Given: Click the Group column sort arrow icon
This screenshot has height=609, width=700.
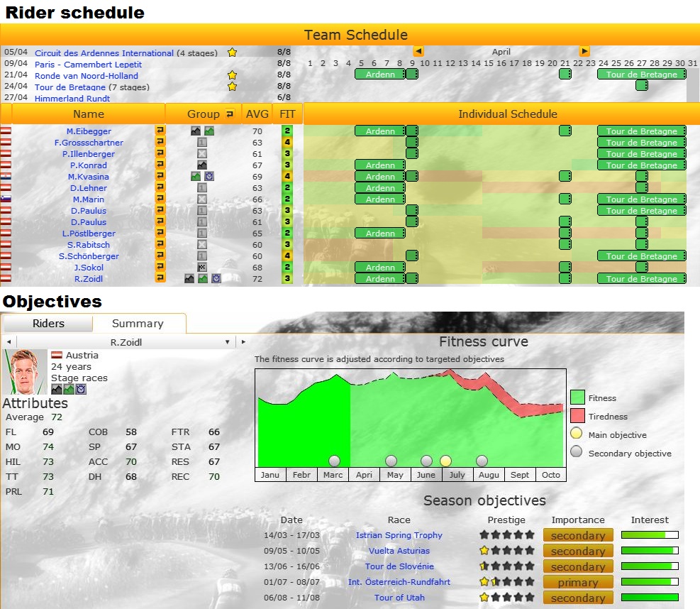Looking at the screenshot, I should click(230, 114).
